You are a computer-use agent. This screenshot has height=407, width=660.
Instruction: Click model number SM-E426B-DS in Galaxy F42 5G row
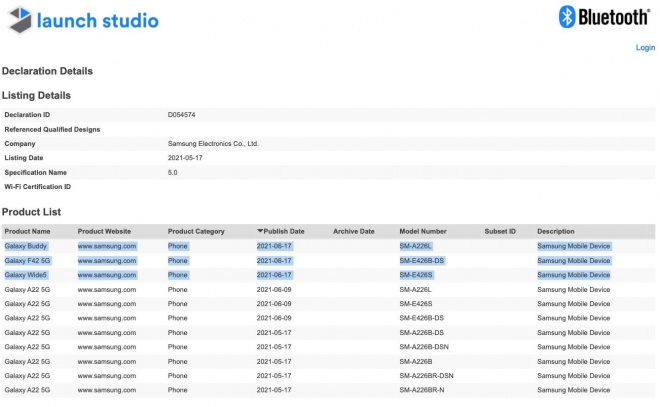421,261
